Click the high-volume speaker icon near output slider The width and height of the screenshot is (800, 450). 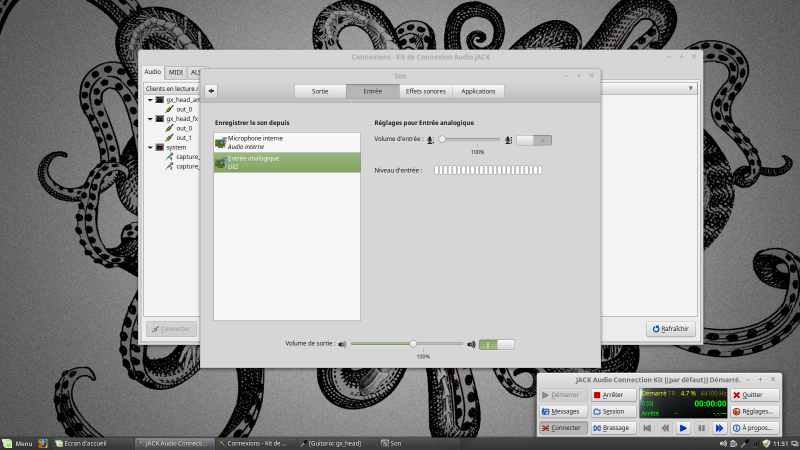(471, 344)
